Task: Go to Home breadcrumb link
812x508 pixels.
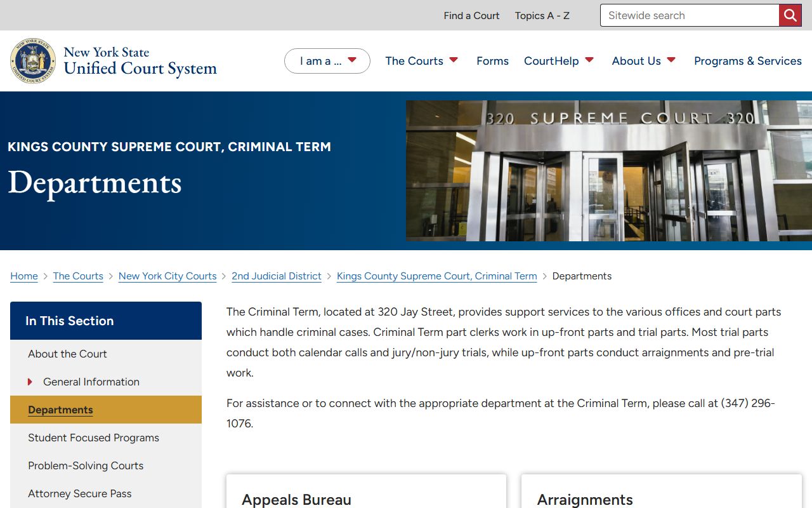Action: (24, 276)
